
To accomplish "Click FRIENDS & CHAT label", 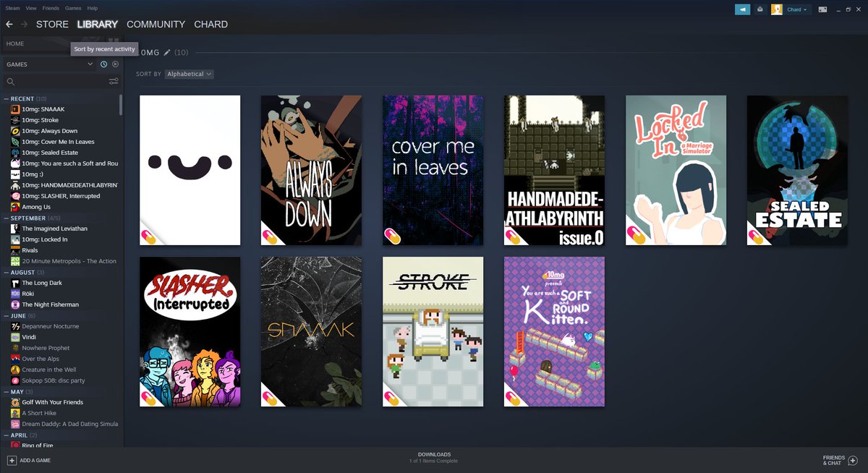I will [x=833, y=460].
